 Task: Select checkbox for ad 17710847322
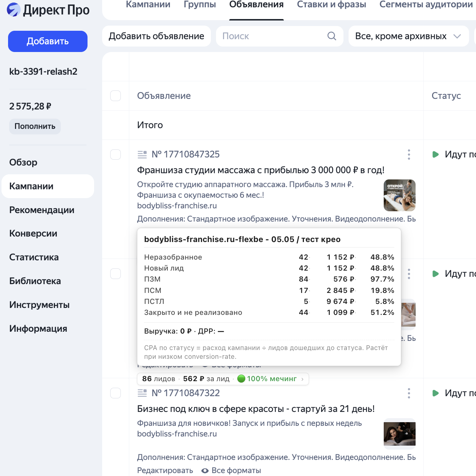click(116, 393)
